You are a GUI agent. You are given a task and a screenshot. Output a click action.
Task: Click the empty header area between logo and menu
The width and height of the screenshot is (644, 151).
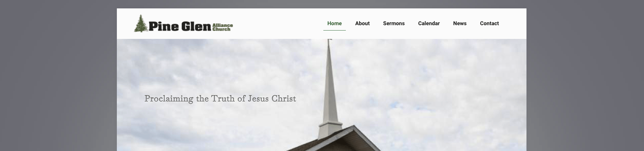coord(278,23)
